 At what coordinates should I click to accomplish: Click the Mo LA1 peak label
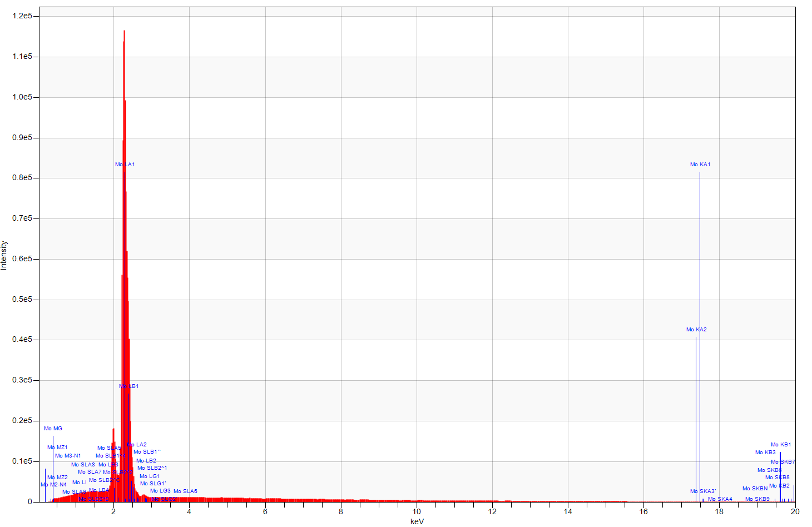click(x=125, y=165)
